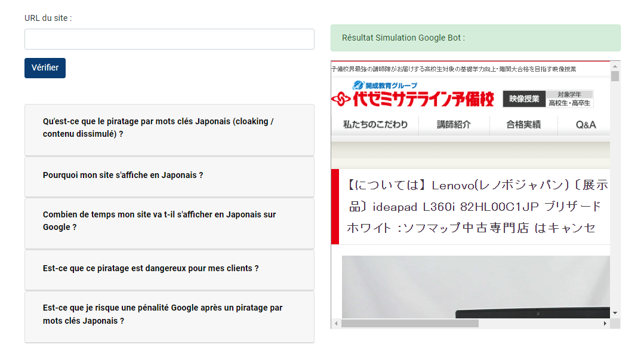Click the preview scroll right arrow

pos(605,323)
